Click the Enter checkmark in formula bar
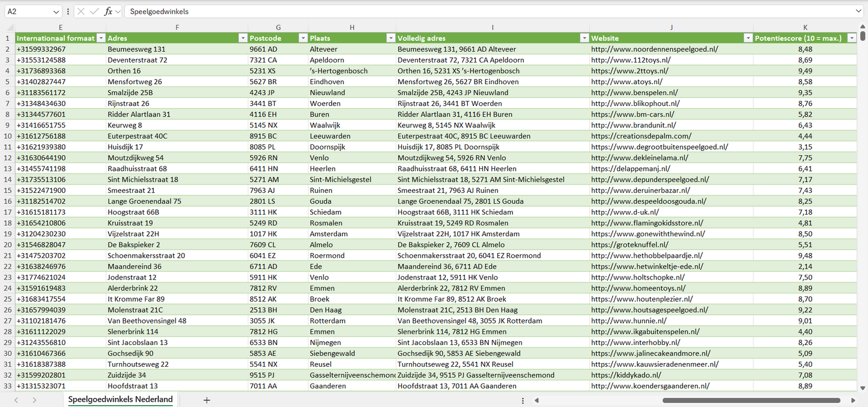The image size is (868, 407). 94,11
